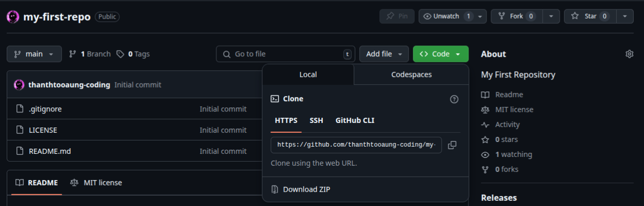Image resolution: width=644 pixels, height=206 pixels.
Task: Open the 1 watching link
Action: point(513,155)
